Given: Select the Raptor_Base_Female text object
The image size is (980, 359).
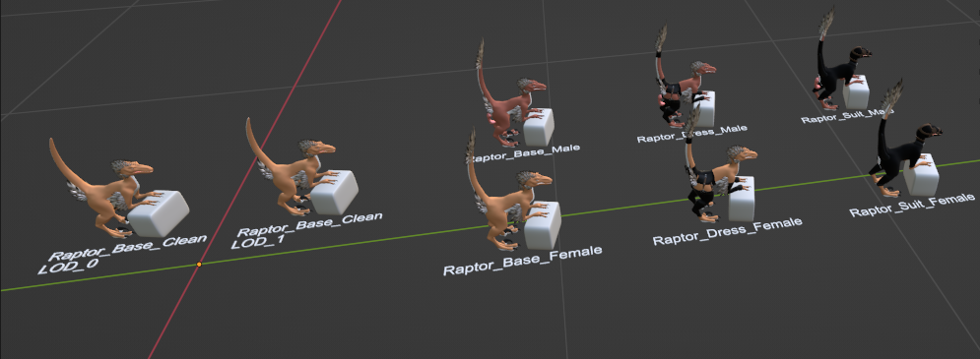Looking at the screenshot, I should [x=522, y=260].
